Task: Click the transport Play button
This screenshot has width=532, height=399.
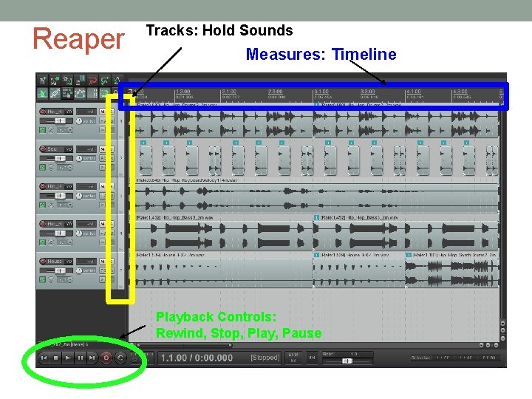Action: 68,358
